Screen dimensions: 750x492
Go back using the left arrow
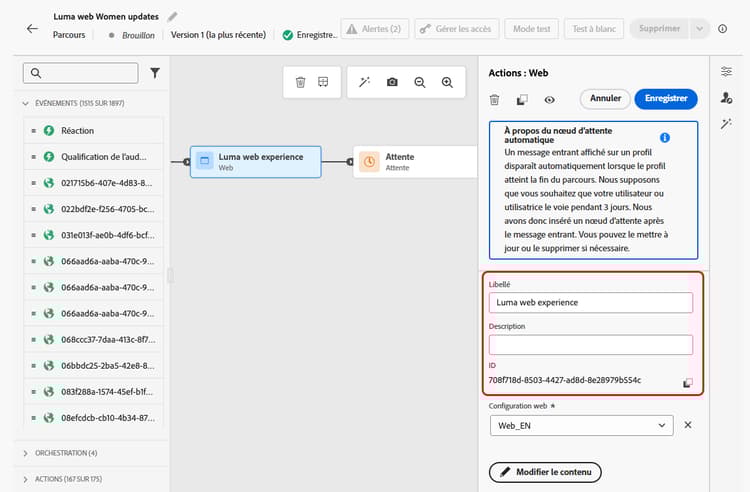pos(32,29)
